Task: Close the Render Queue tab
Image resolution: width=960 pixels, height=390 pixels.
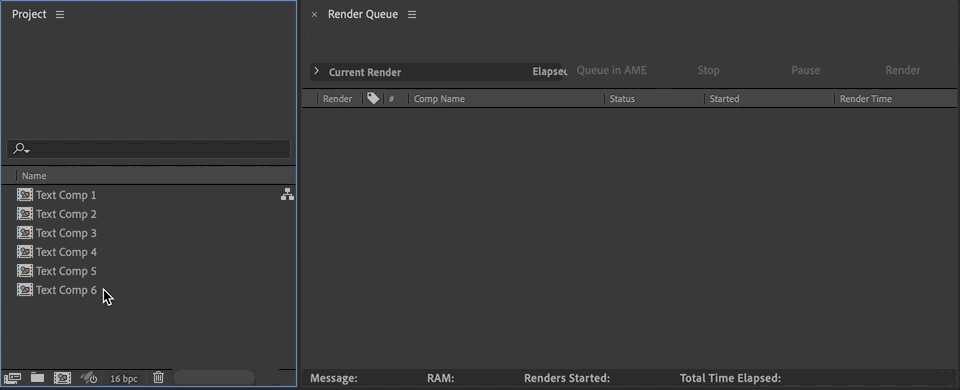Action: click(x=314, y=15)
